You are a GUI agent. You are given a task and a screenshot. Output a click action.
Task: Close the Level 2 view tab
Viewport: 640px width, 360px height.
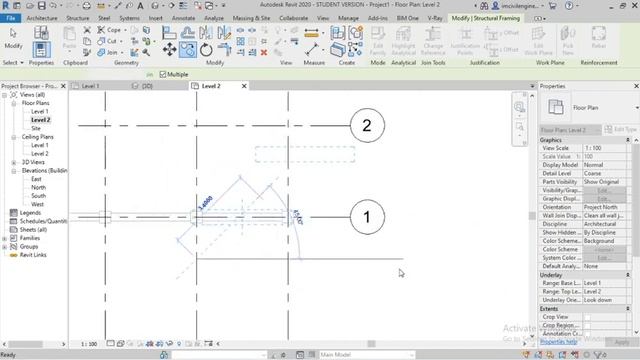click(244, 86)
